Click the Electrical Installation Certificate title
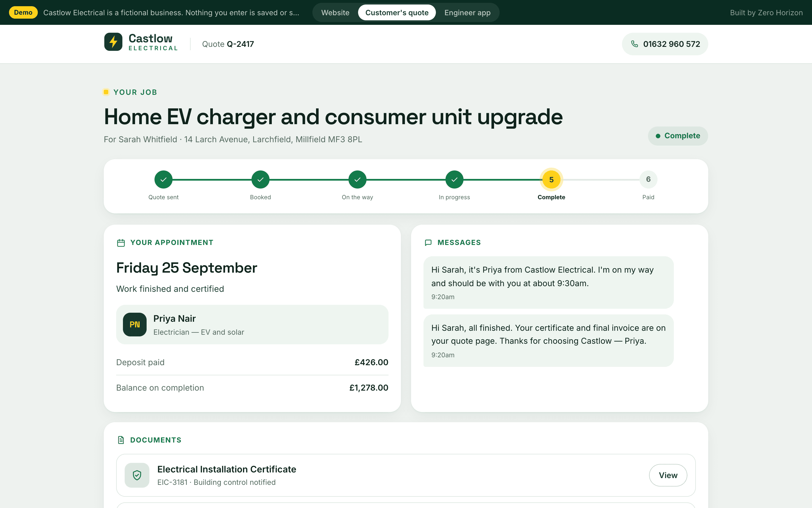 pos(227,469)
